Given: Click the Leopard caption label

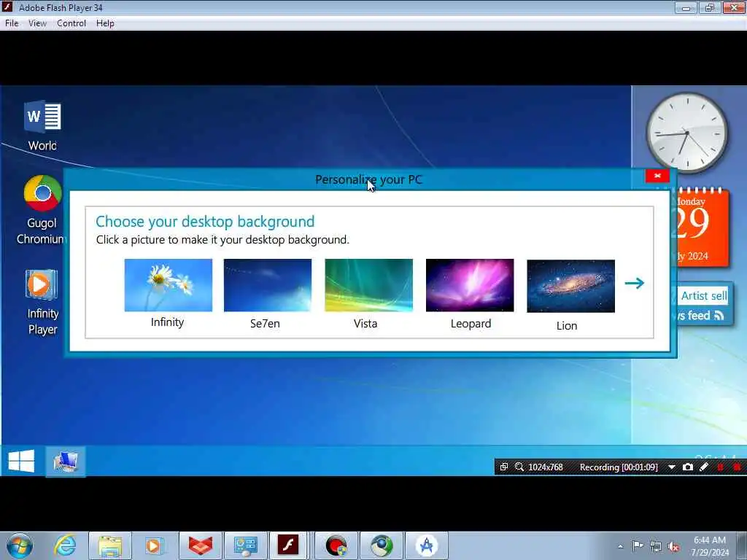Looking at the screenshot, I should pyautogui.click(x=471, y=324).
